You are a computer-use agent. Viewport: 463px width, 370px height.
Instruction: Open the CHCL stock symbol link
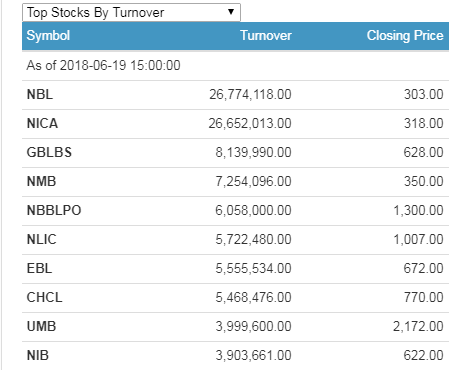44,297
